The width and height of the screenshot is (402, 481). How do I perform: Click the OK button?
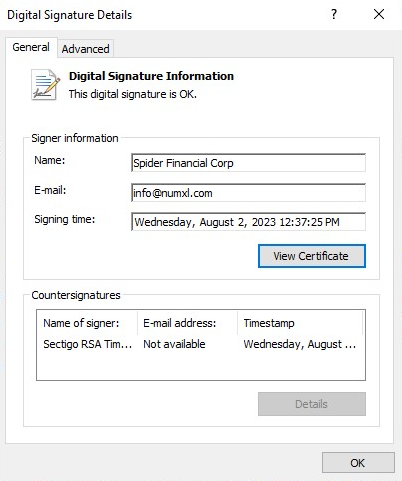click(x=358, y=463)
